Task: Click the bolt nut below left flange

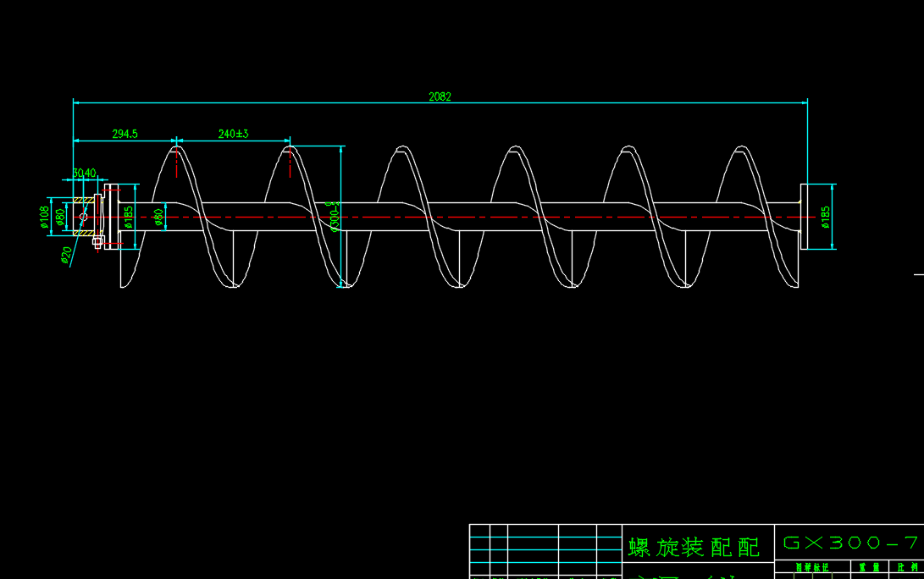Action: pos(97,242)
